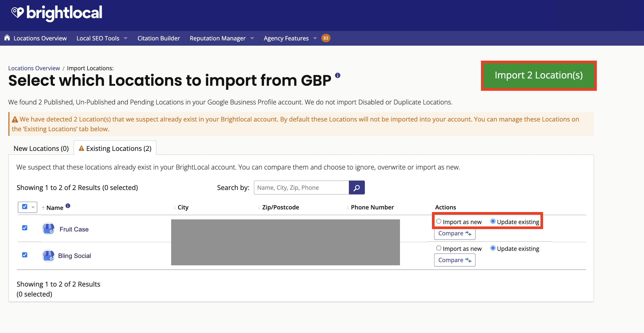This screenshot has height=333, width=644.
Task: Click the info icon beside page title
Action: (338, 75)
